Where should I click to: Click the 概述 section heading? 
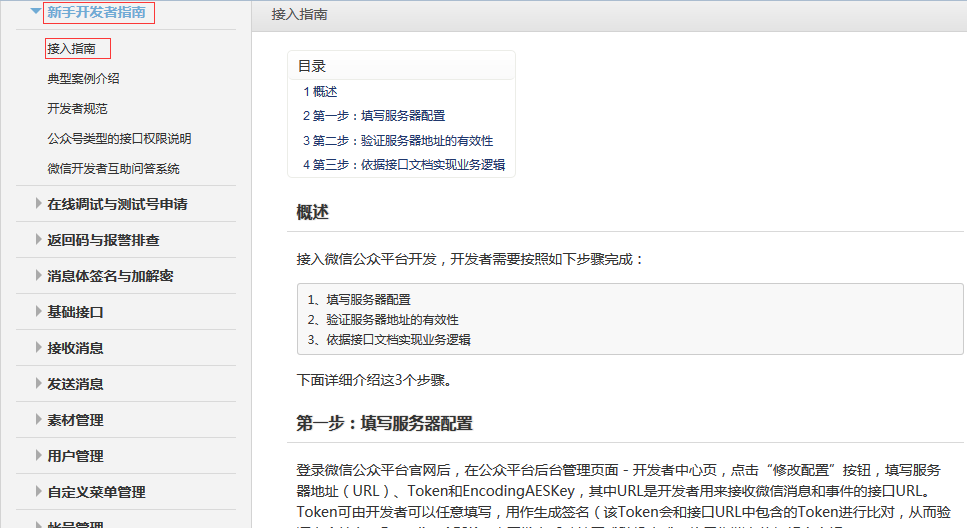[313, 212]
